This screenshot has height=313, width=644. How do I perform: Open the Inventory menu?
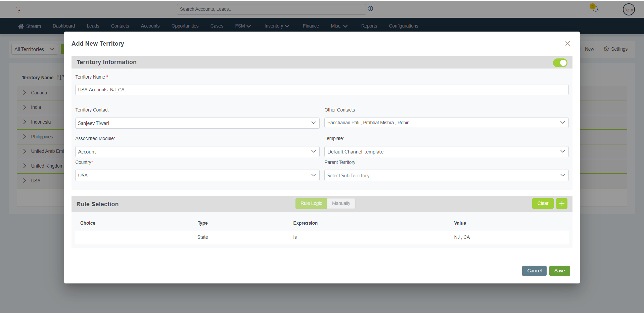(x=276, y=26)
